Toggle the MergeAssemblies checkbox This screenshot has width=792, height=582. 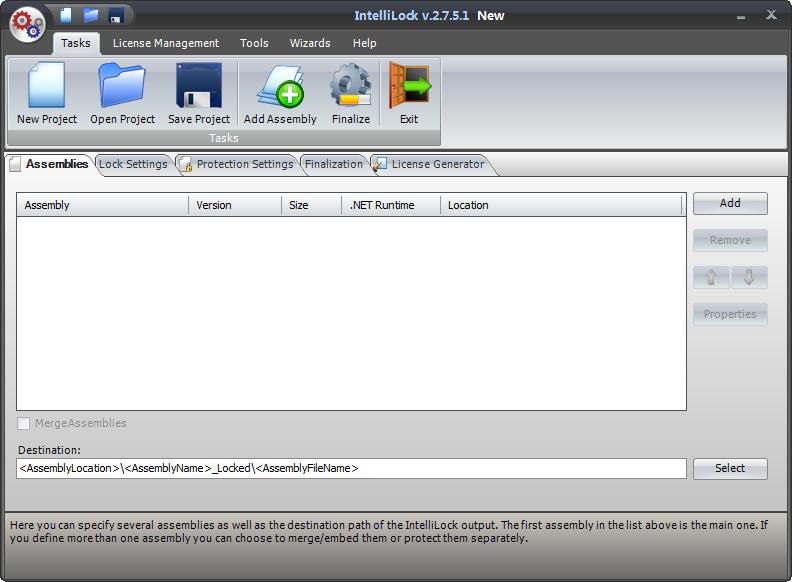pyautogui.click(x=23, y=423)
